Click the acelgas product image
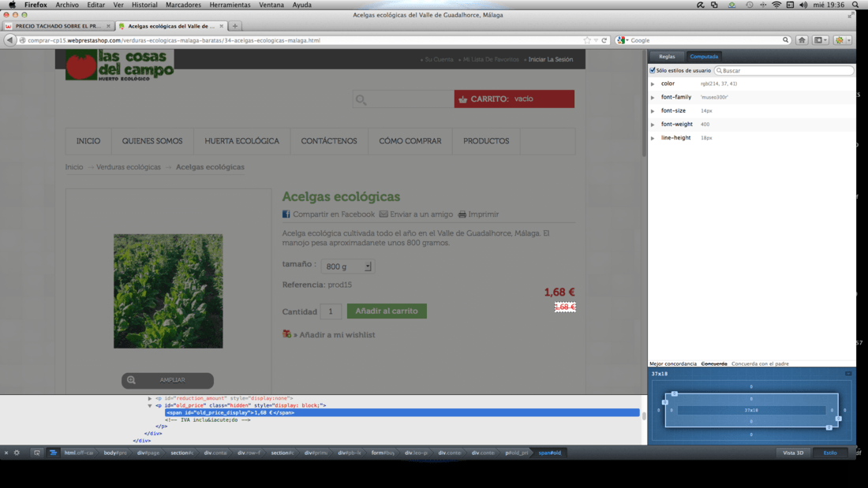Screen dimensions: 868x488 point(168,291)
